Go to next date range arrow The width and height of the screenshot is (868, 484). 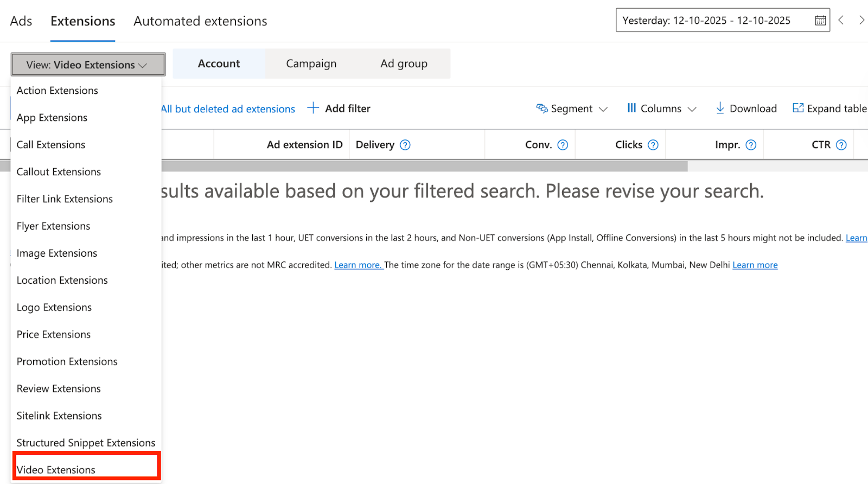861,21
